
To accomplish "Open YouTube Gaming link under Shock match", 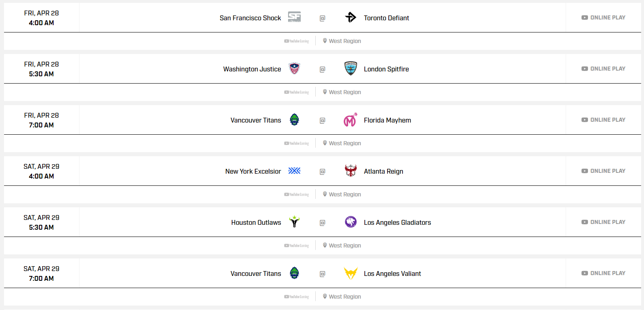I will tap(297, 41).
